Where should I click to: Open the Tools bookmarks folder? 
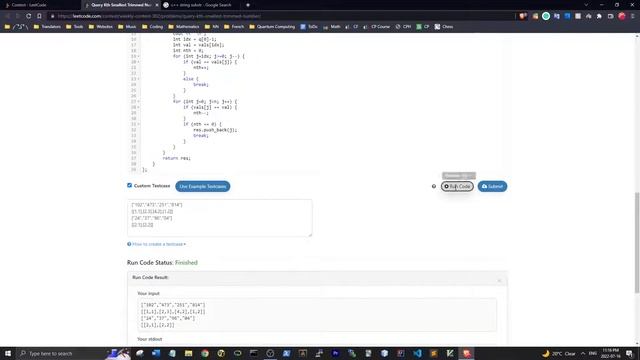pyautogui.click(x=75, y=27)
